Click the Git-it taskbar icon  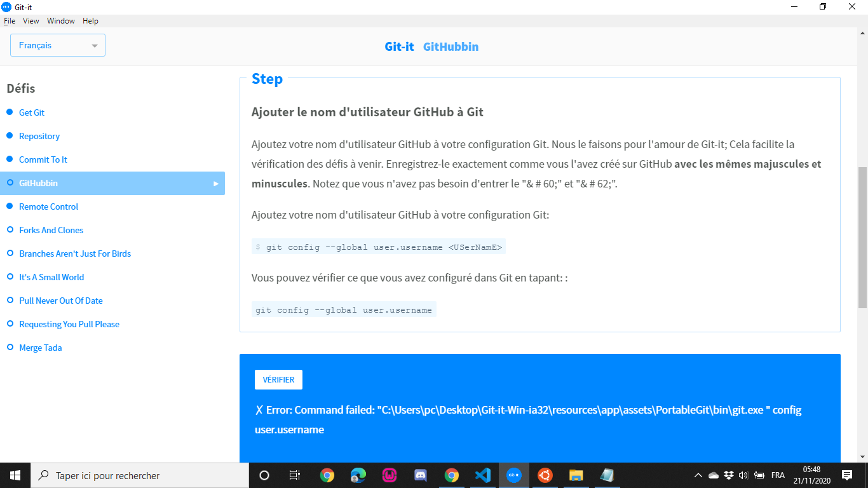point(514,475)
